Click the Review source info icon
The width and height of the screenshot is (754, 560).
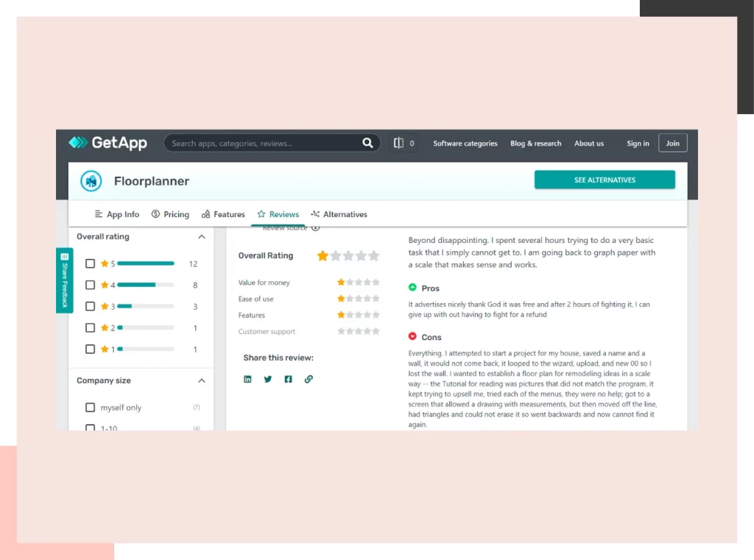pos(315,228)
